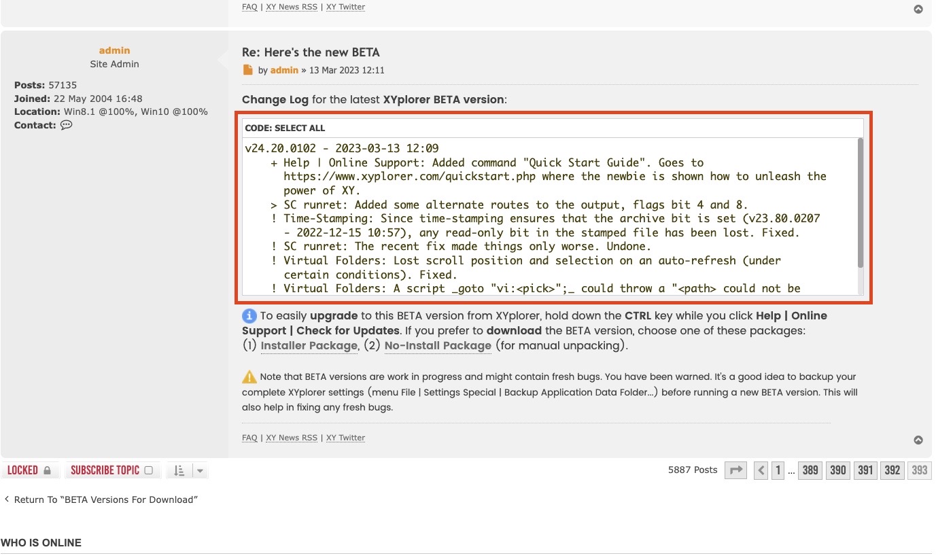Click the top-right back-to-top arrow icon

(x=918, y=10)
